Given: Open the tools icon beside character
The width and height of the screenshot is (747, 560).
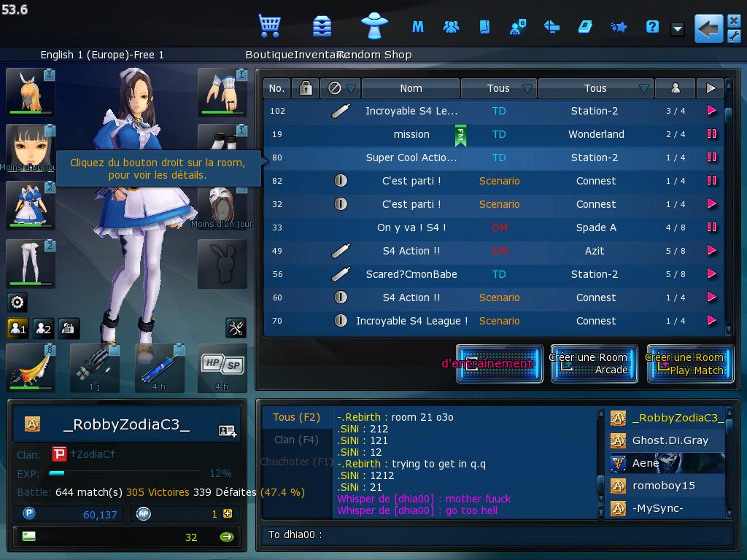Looking at the screenshot, I should [x=236, y=328].
